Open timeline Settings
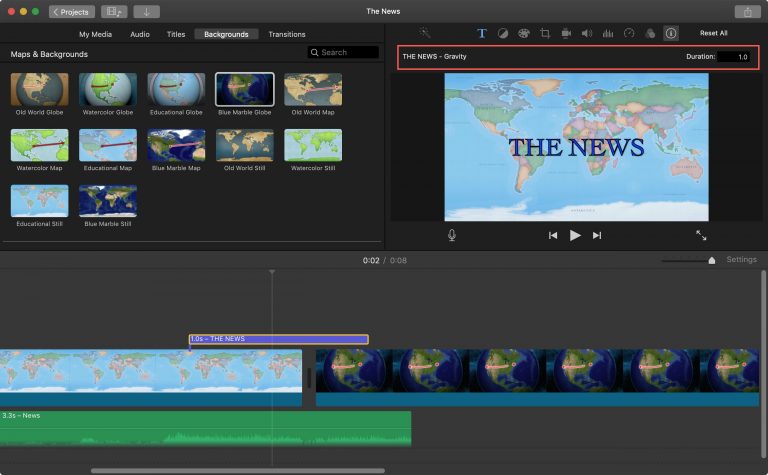 click(741, 260)
